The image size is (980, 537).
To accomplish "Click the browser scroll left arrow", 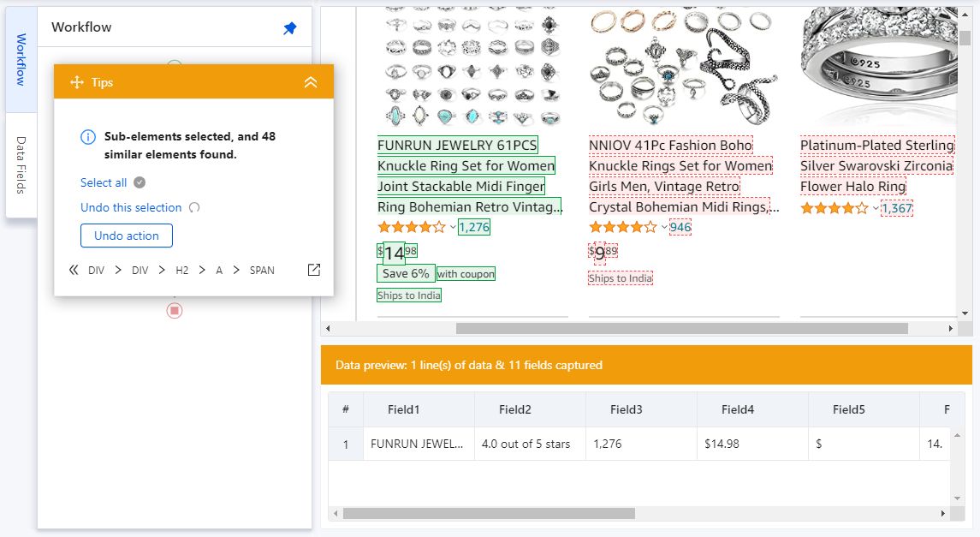I will point(328,328).
